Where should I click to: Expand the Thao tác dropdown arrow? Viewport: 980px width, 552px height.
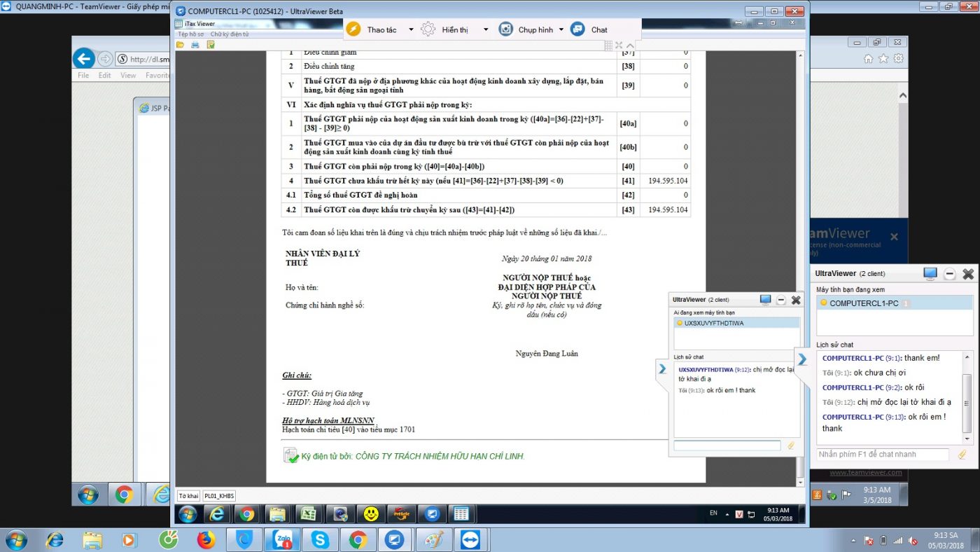pos(411,29)
